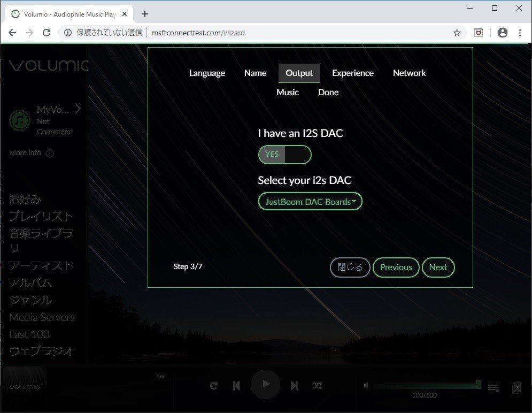
Task: Open the Chrome three-dot menu
Action: [520, 33]
